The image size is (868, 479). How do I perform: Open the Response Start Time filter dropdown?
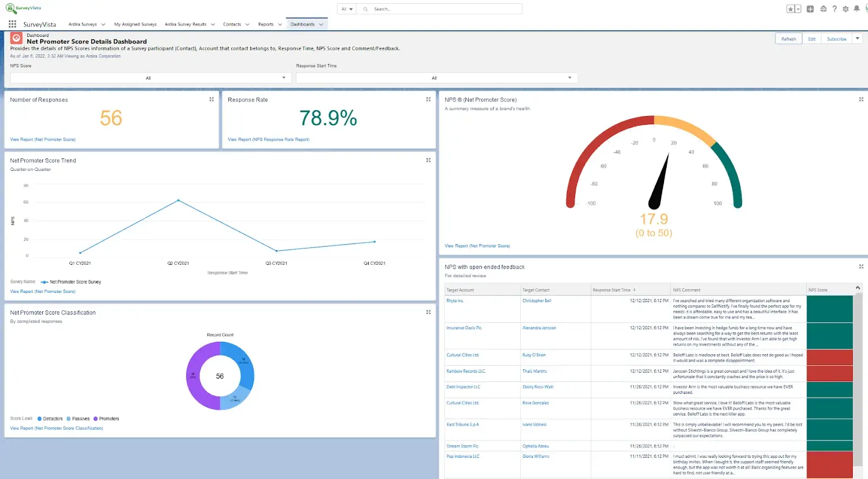click(437, 78)
